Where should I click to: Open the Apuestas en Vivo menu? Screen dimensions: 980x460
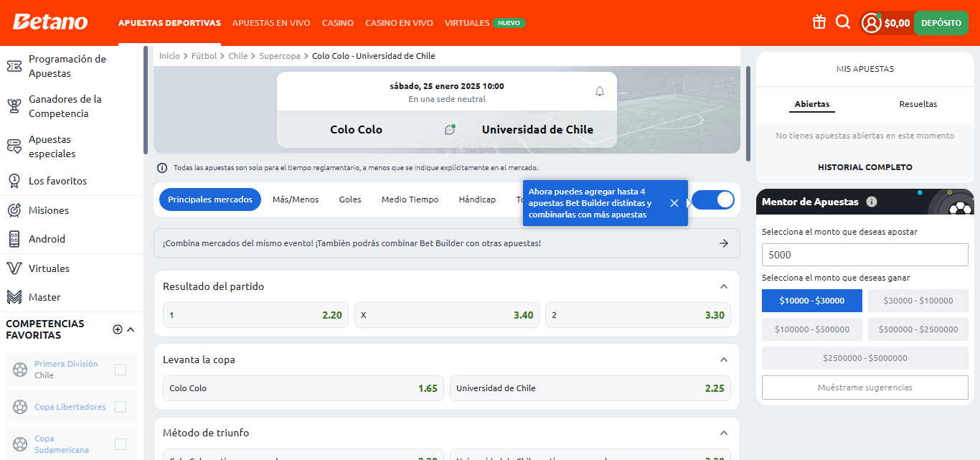coord(271,23)
